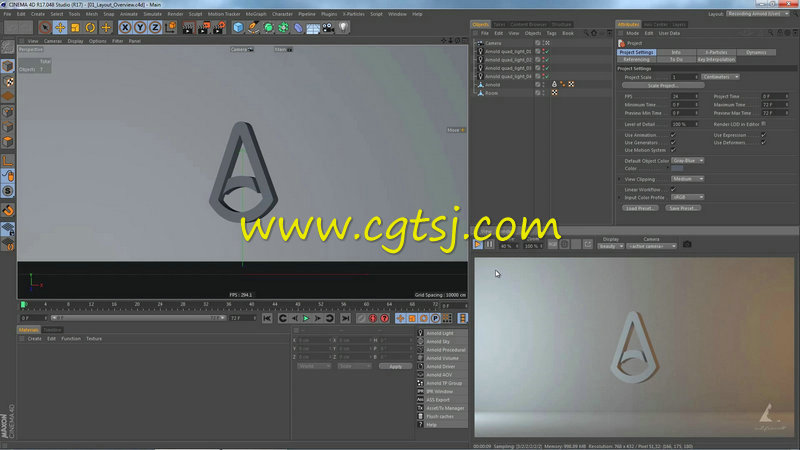Click the coordinates Apply button
The width and height of the screenshot is (800, 450).
point(395,366)
